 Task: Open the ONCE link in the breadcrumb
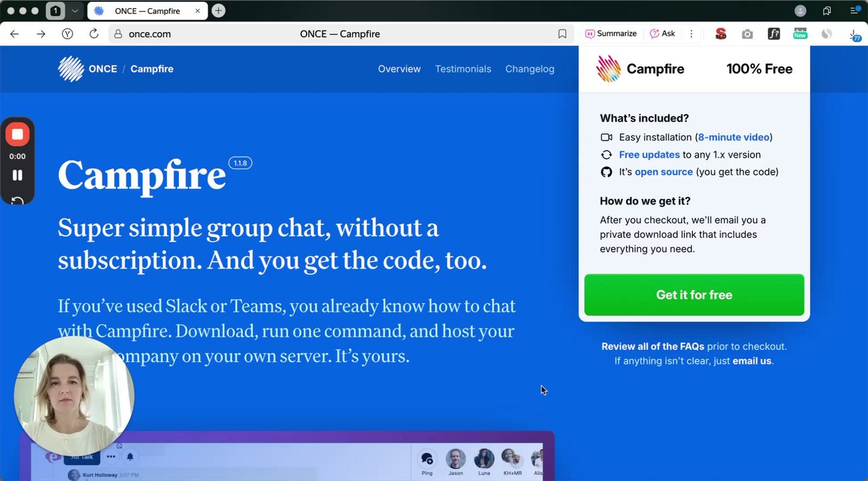click(102, 69)
